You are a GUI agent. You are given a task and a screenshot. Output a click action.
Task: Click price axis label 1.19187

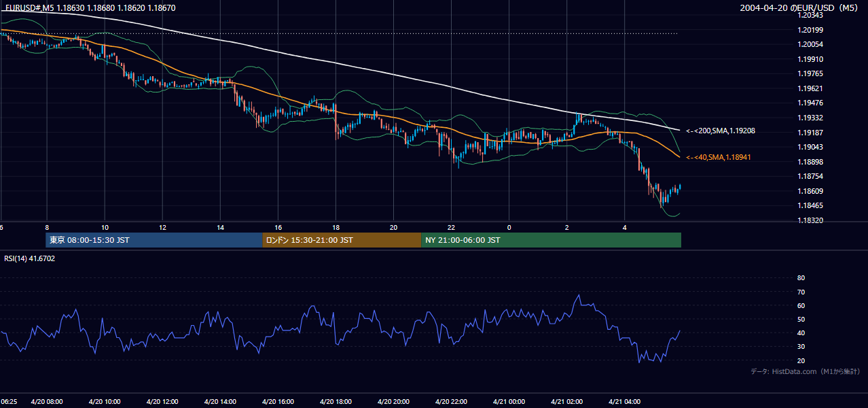tap(810, 133)
